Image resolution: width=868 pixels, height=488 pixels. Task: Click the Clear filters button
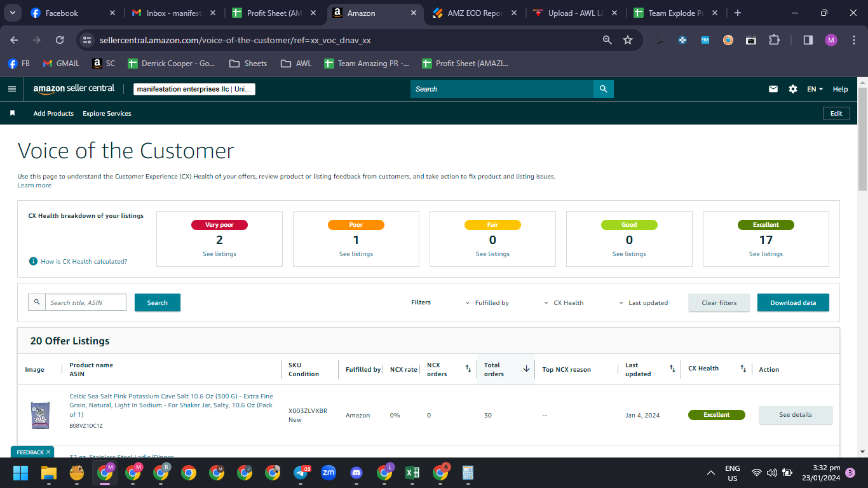tap(719, 302)
